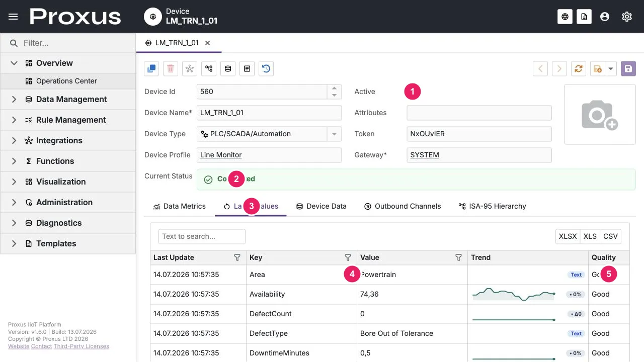Open the documentation page icon in header

pyautogui.click(x=584, y=17)
